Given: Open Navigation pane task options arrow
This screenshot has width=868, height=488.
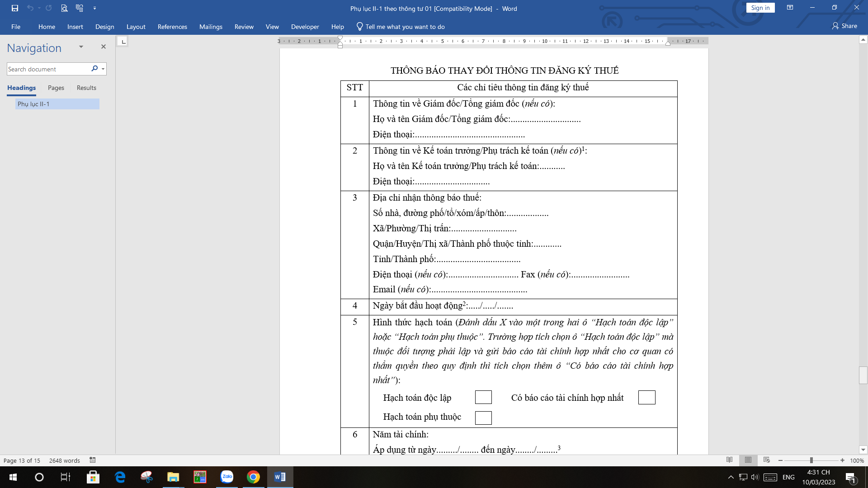Looking at the screenshot, I should pyautogui.click(x=81, y=47).
